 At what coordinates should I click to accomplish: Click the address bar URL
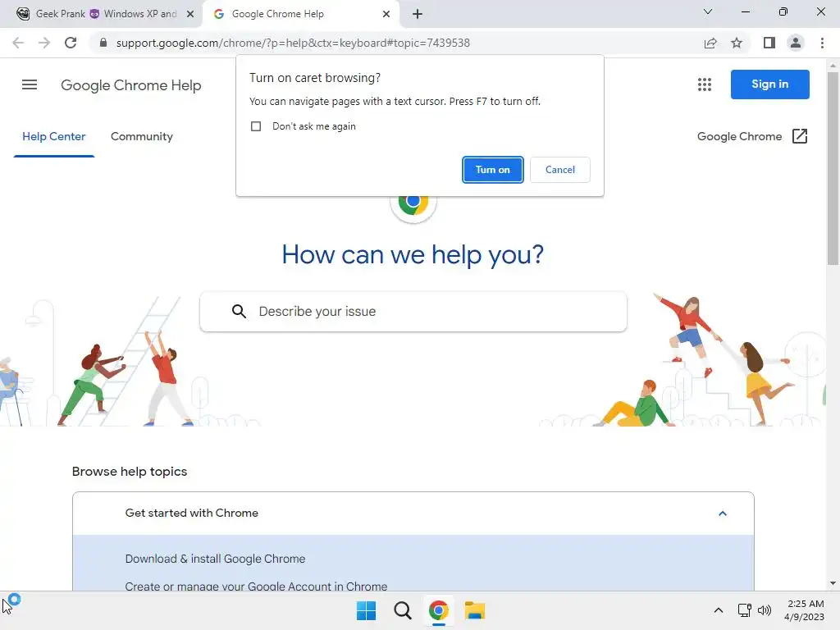293,43
